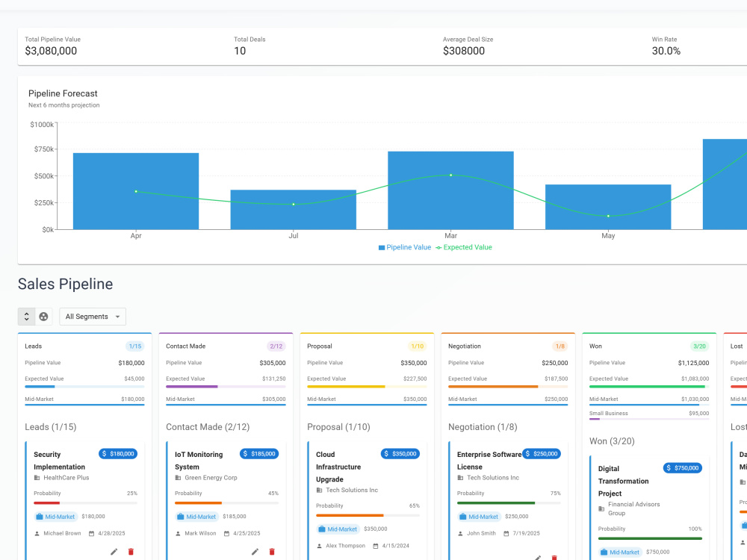The width and height of the screenshot is (747, 560).
Task: Click the $250,000 value chip on Enterprise Software
Action: tap(541, 454)
